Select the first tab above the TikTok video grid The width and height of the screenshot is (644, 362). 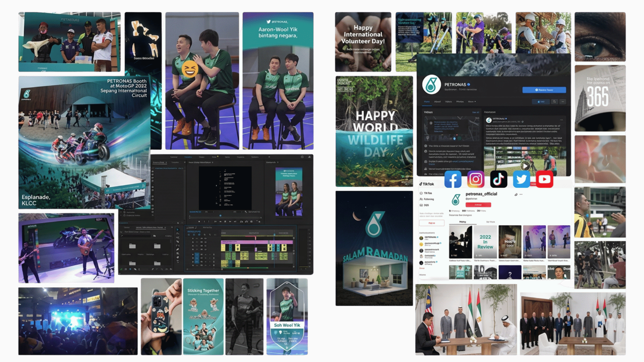(463, 222)
